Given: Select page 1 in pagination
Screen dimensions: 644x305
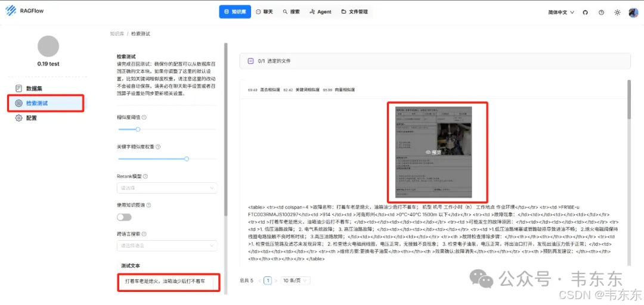Looking at the screenshot, I should tap(268, 281).
